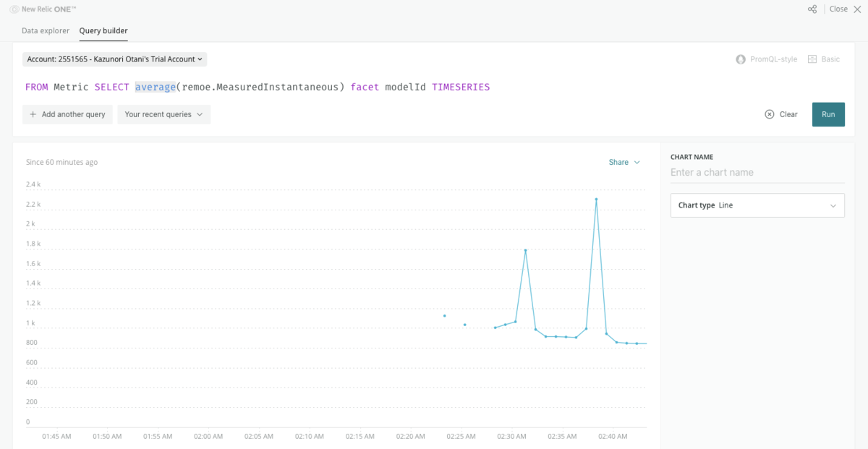Screen dimensions: 868x449
Task: Select the Query builder tab
Action: coord(103,30)
